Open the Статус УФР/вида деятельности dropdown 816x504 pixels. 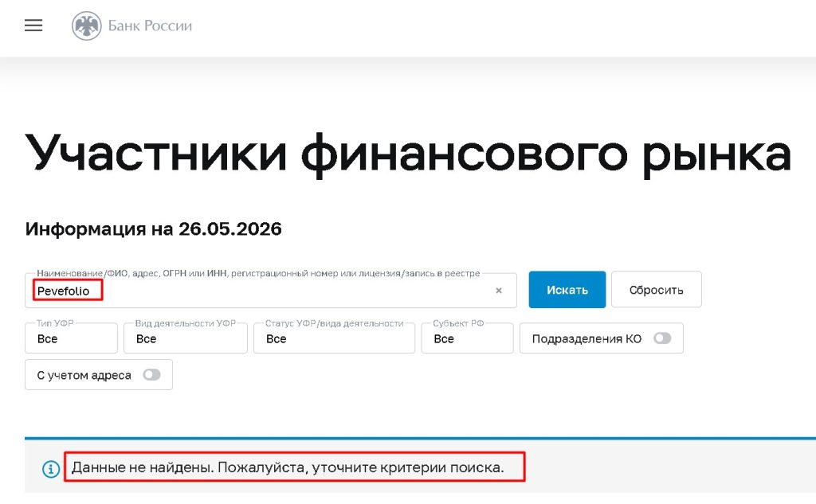click(334, 338)
